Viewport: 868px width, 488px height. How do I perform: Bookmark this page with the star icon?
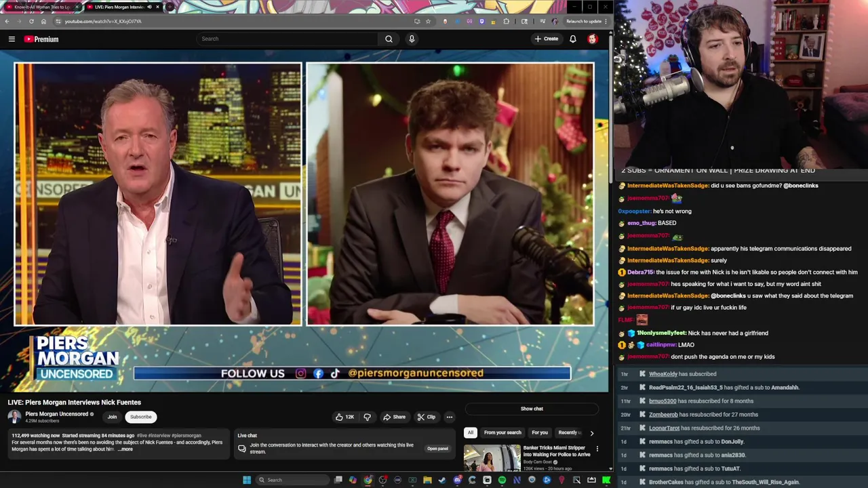tap(428, 21)
